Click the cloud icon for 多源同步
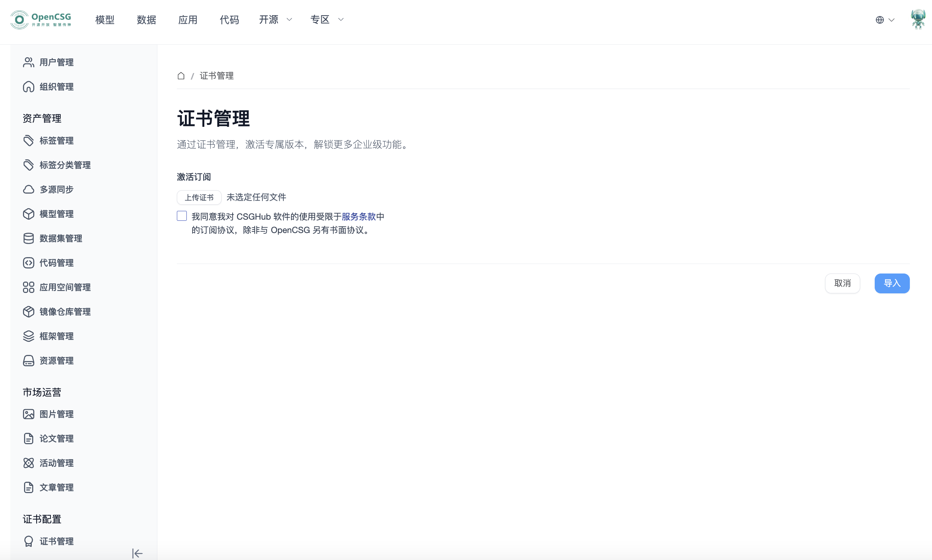Screen dimensions: 932x560 tap(29, 189)
